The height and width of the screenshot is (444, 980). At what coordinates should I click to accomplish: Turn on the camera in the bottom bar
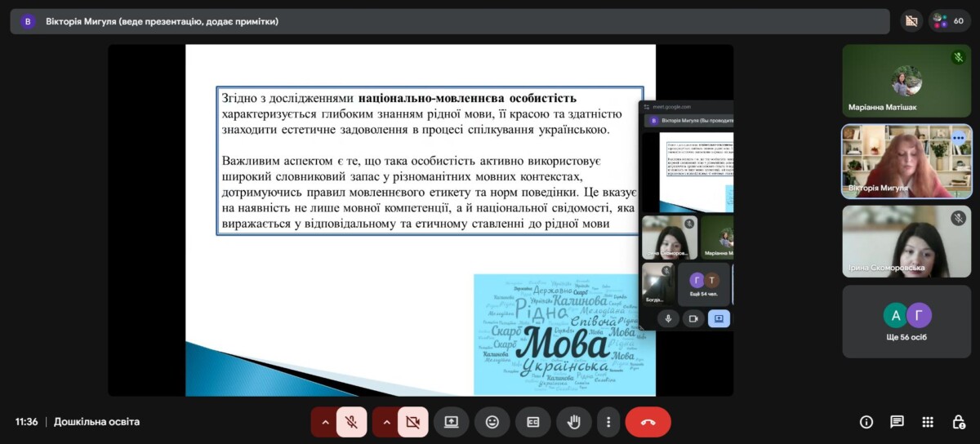413,422
